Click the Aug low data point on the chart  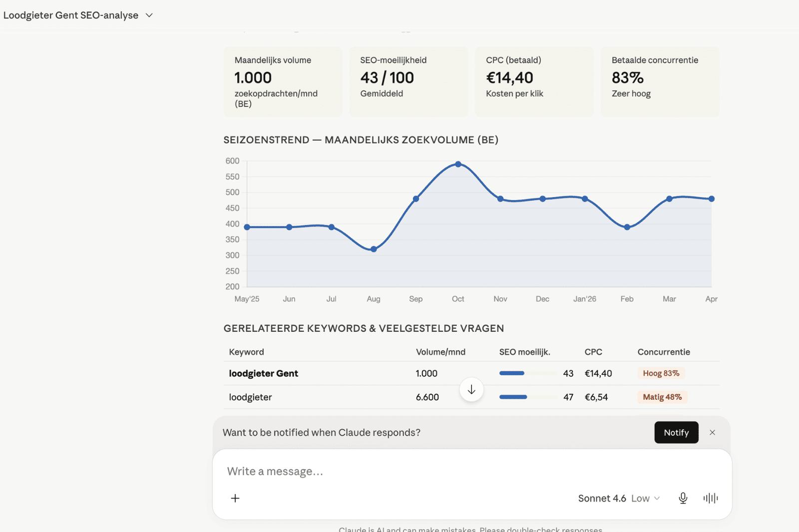coord(374,249)
